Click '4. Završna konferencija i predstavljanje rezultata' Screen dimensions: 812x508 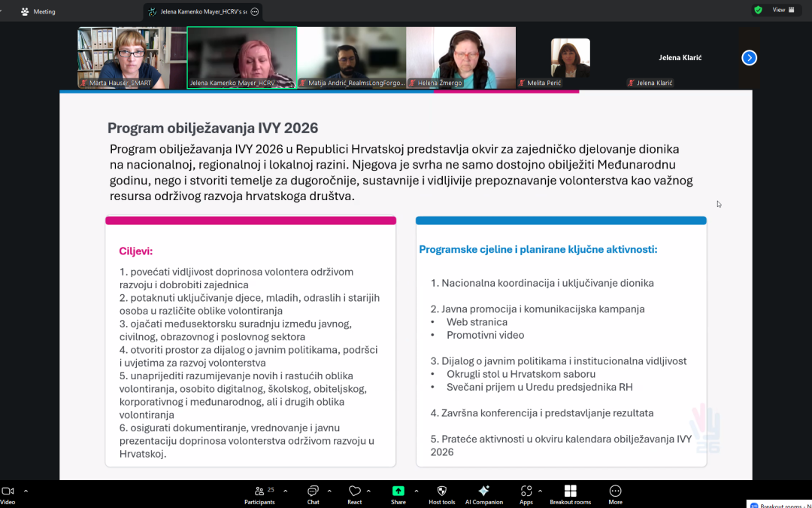coord(542,413)
